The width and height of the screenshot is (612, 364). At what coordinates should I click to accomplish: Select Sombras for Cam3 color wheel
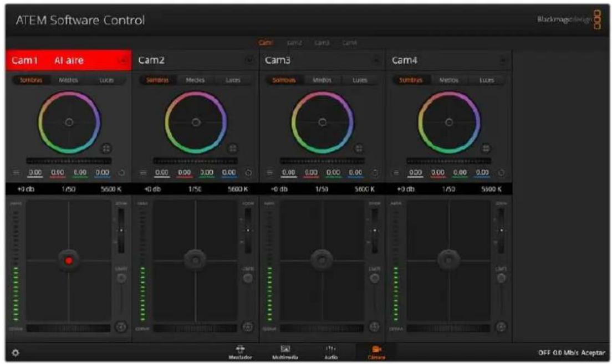click(284, 80)
